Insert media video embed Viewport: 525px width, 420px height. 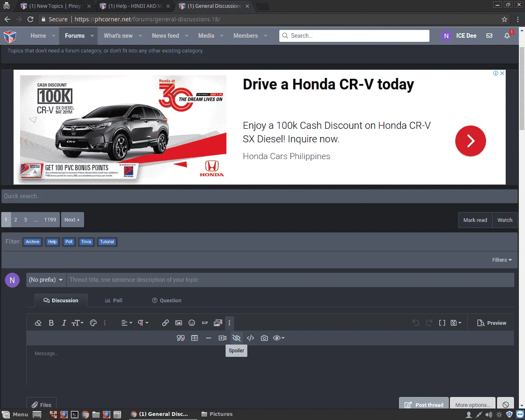point(222,338)
